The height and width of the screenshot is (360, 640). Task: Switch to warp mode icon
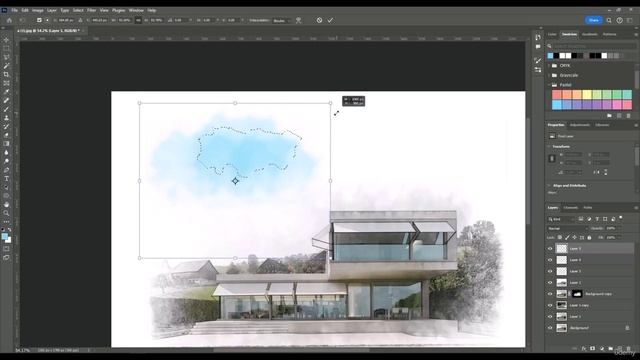coord(298,20)
